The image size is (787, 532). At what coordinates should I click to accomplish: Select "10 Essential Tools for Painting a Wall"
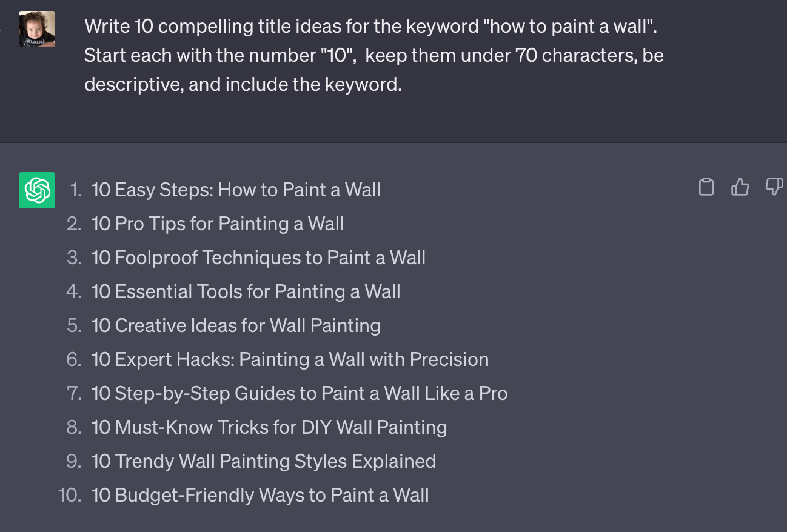pos(246,291)
